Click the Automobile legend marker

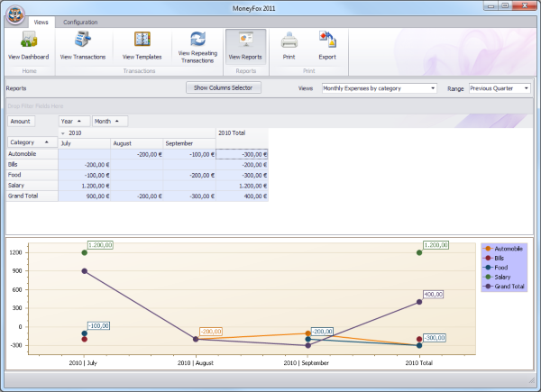(x=488, y=249)
